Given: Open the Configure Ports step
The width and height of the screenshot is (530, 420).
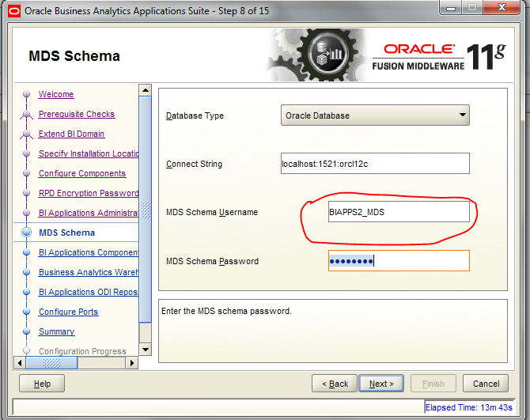Looking at the screenshot, I should (x=68, y=312).
